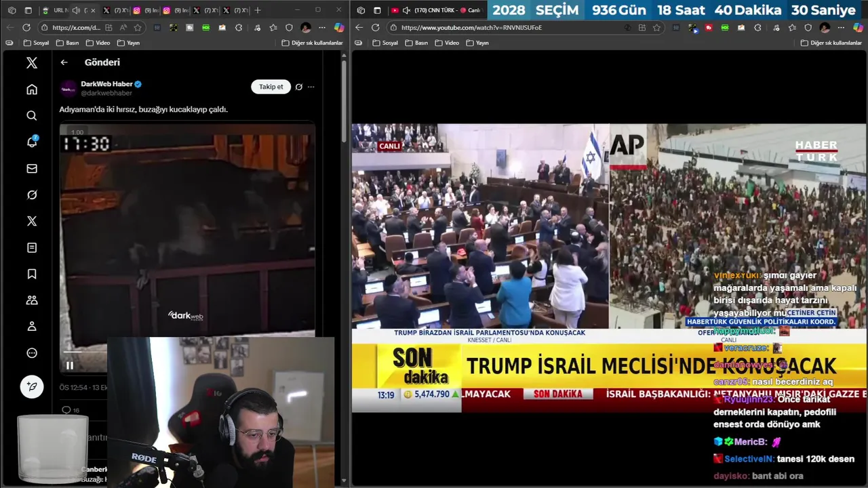Open Browser essentials shield in left window

click(x=289, y=28)
